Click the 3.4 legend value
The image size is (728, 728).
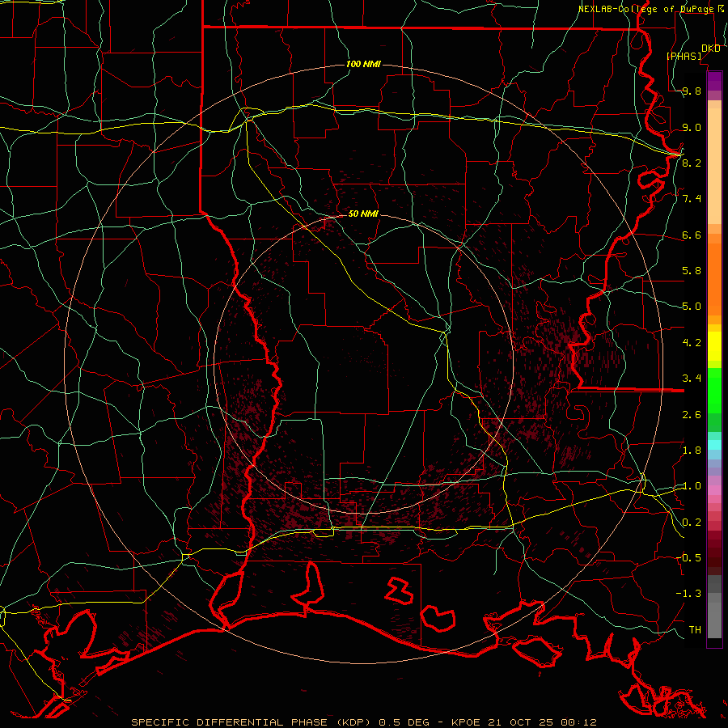692,379
